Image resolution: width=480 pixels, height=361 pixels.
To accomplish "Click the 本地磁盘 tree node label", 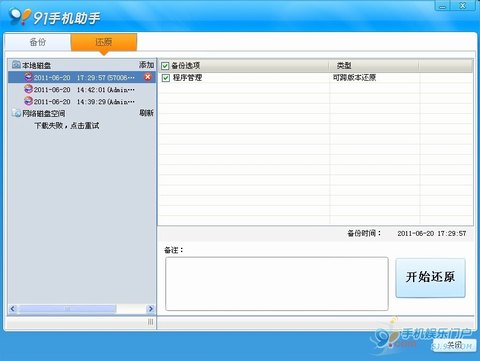I will coord(36,65).
